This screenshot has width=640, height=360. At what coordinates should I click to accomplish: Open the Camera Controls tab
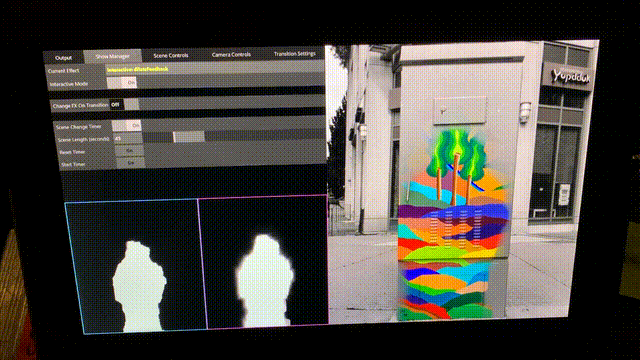point(231,54)
